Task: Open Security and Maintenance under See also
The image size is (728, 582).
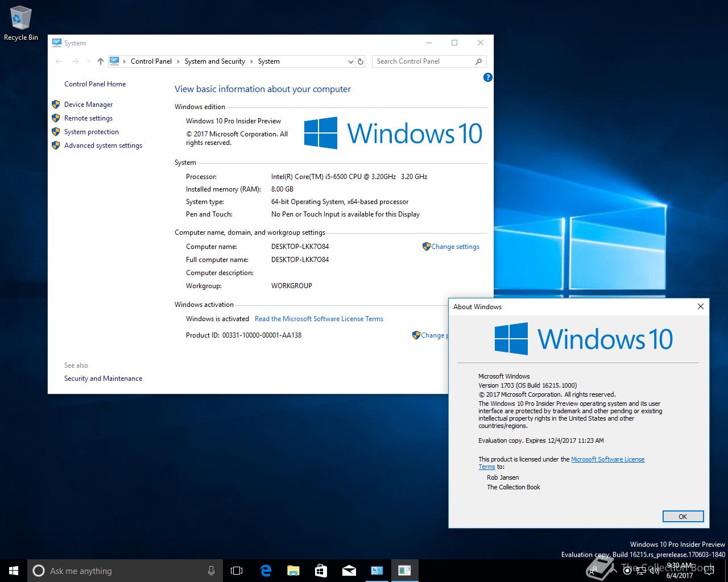Action: click(103, 379)
